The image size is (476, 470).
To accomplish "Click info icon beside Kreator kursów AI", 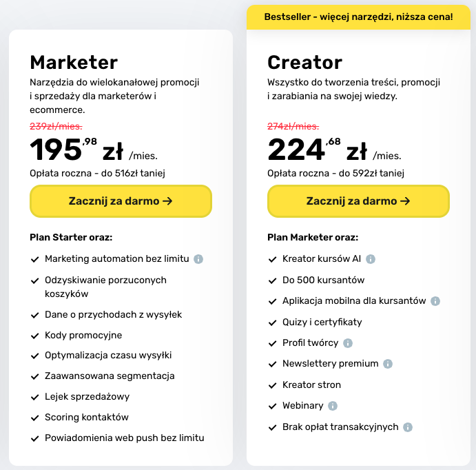I will (x=371, y=259).
